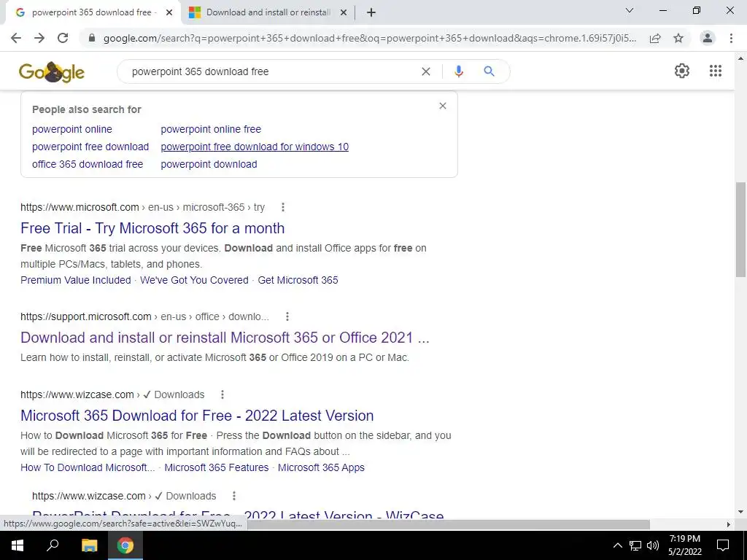This screenshot has height=560, width=747.
Task: Focus the Google search input field
Action: [271, 71]
